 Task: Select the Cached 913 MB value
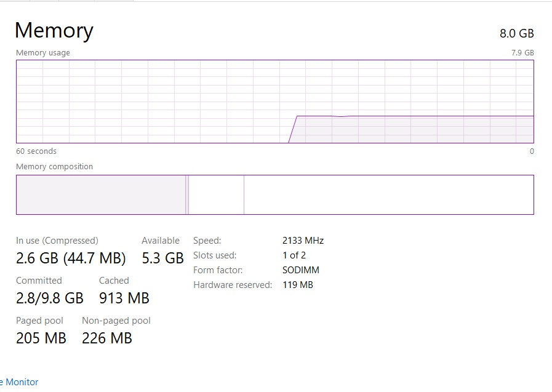124,298
